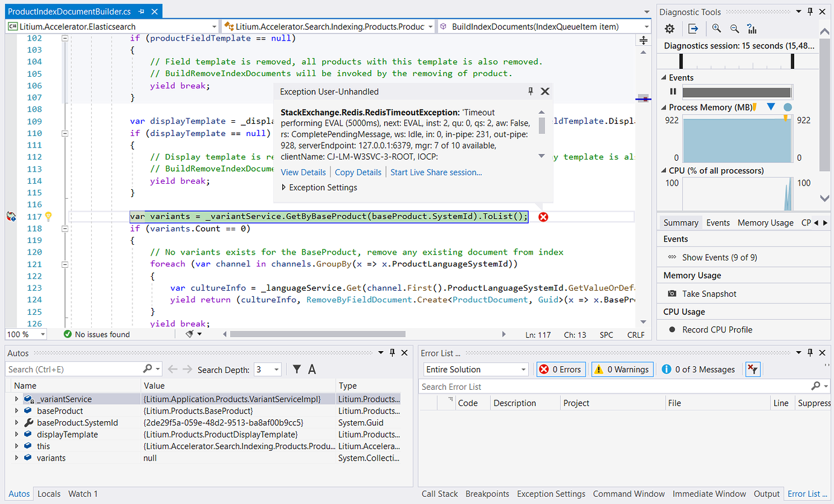Click the Copy Details link
Screen dimensions: 834x504
(x=358, y=172)
